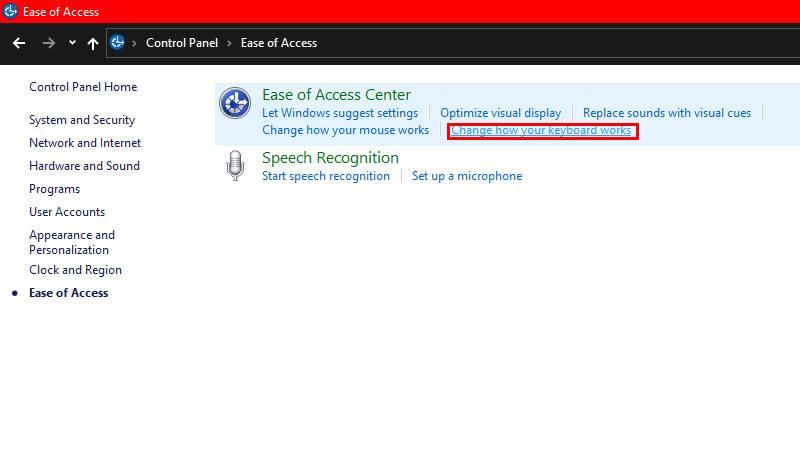The width and height of the screenshot is (800, 450).
Task: Open Hardware and Sound category
Action: click(84, 166)
